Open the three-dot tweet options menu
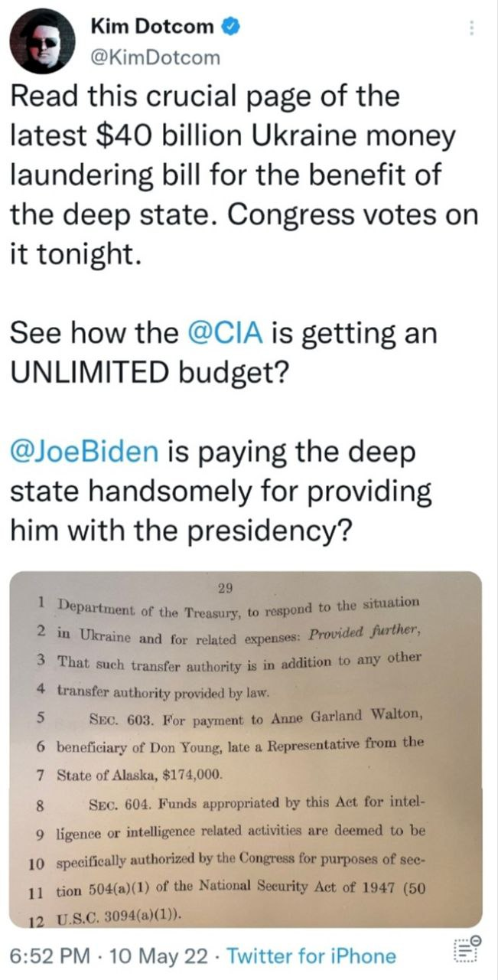This screenshot has height=980, width=498. 472,28
